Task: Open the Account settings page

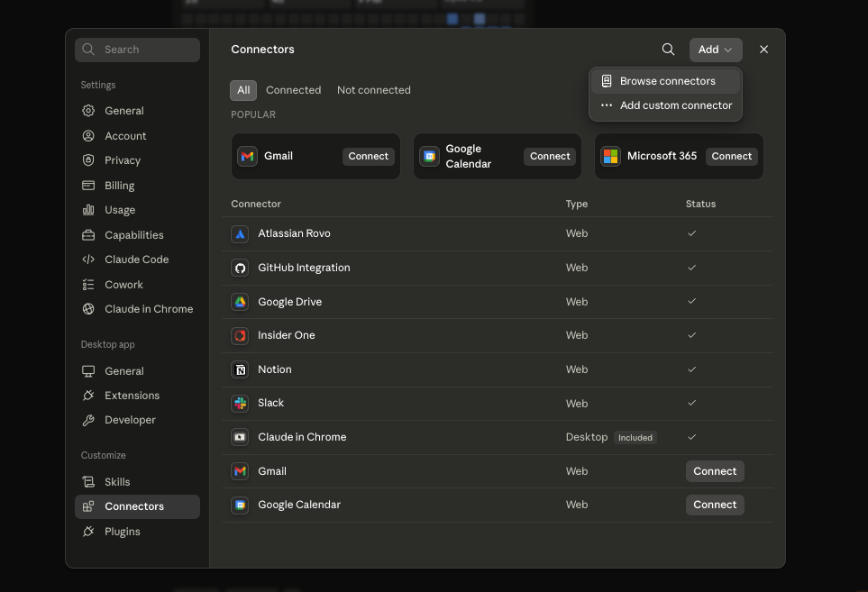Action: point(137,135)
